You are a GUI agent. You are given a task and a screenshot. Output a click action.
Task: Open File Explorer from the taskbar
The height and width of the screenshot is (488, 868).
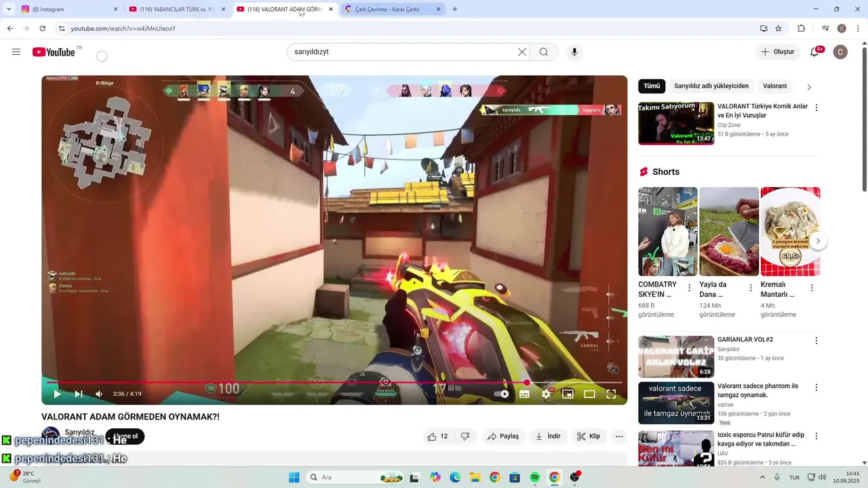click(x=475, y=477)
